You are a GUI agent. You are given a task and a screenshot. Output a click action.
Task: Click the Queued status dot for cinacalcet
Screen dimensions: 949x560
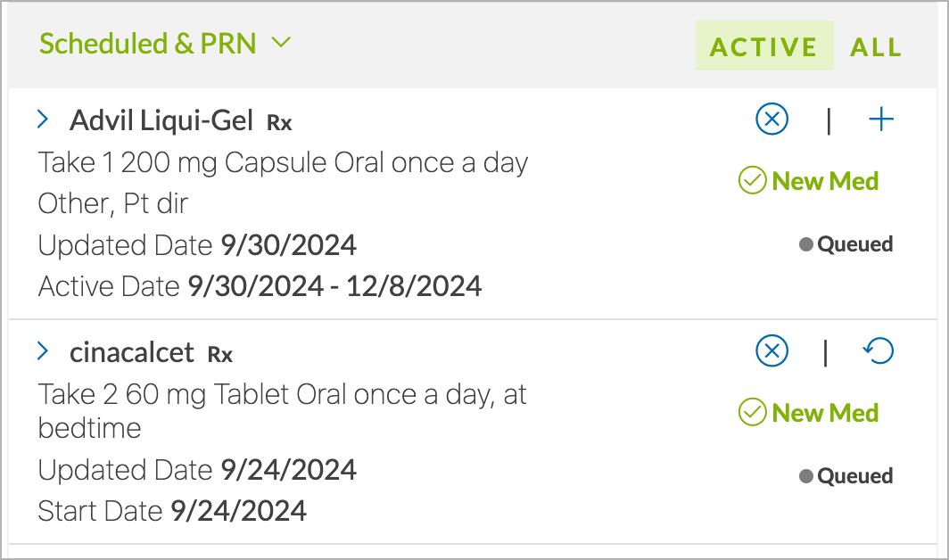805,476
